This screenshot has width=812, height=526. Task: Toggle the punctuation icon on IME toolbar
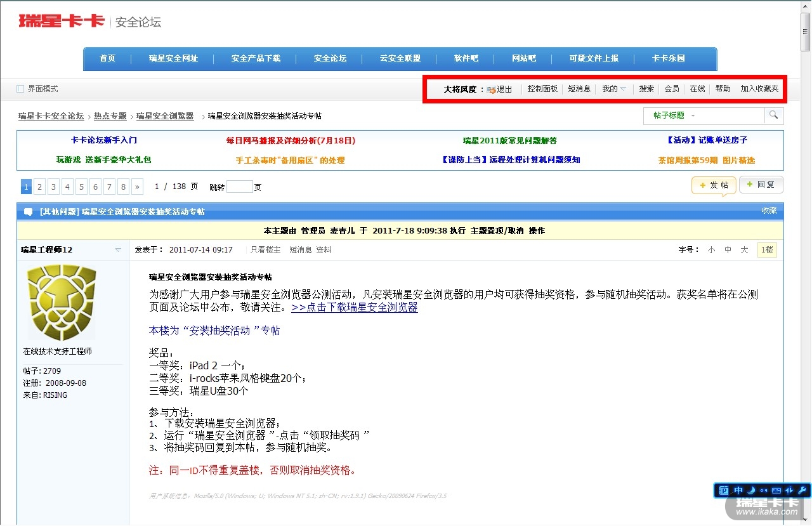click(x=763, y=490)
